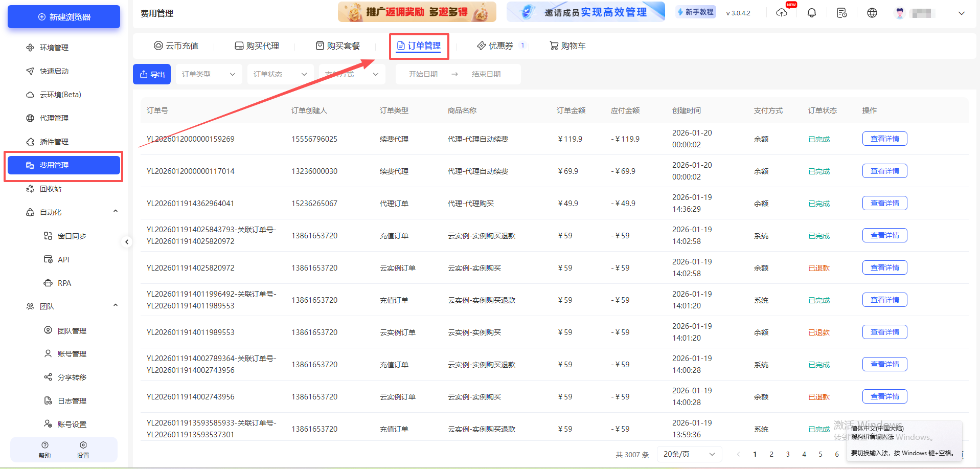Open the logs document icon in the top bar

[841, 12]
